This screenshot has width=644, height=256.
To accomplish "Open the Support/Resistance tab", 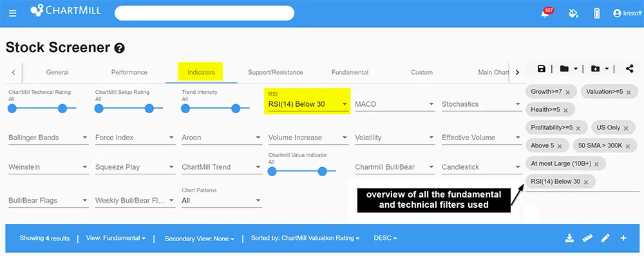I will point(275,72).
